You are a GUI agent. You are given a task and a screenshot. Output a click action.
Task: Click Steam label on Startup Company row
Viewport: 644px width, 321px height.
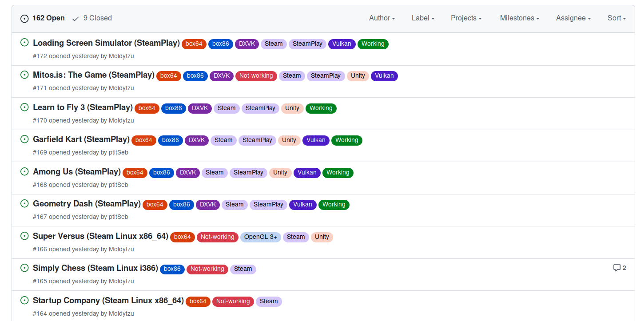pos(269,301)
